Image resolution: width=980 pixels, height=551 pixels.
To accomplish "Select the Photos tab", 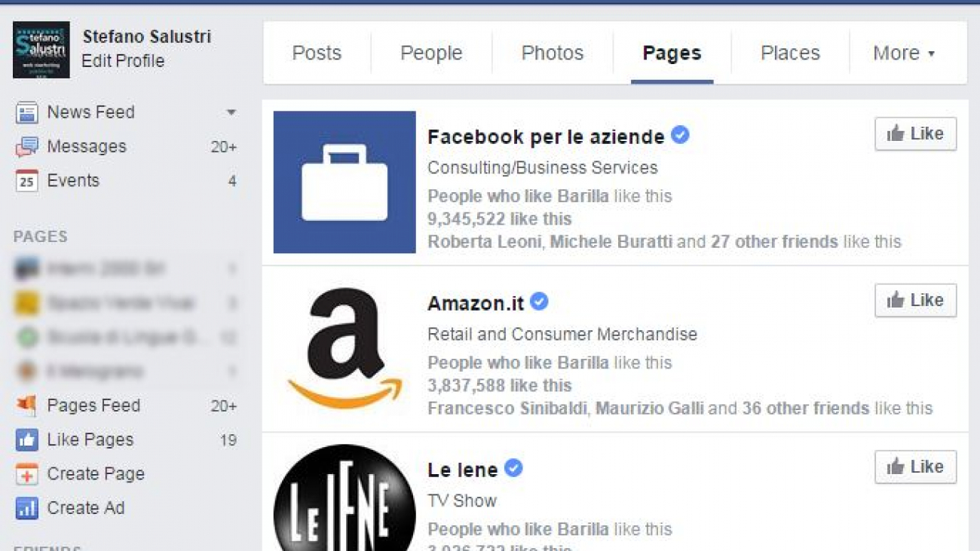I will (x=553, y=54).
